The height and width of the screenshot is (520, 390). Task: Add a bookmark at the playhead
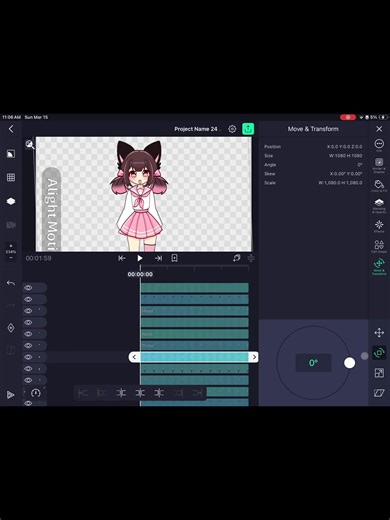174,258
